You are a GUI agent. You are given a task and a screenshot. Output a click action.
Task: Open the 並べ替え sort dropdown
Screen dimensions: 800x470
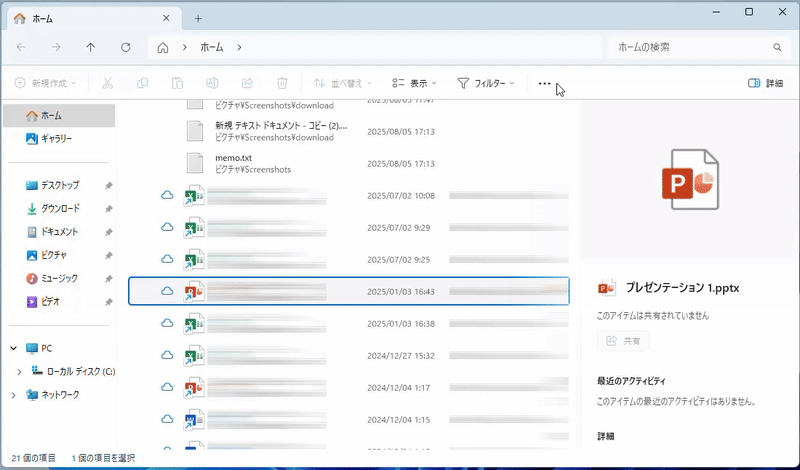pyautogui.click(x=342, y=83)
